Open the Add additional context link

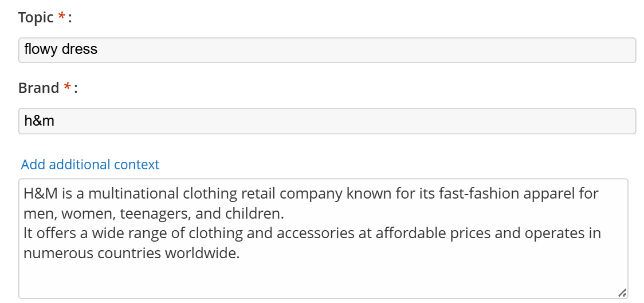coord(90,165)
